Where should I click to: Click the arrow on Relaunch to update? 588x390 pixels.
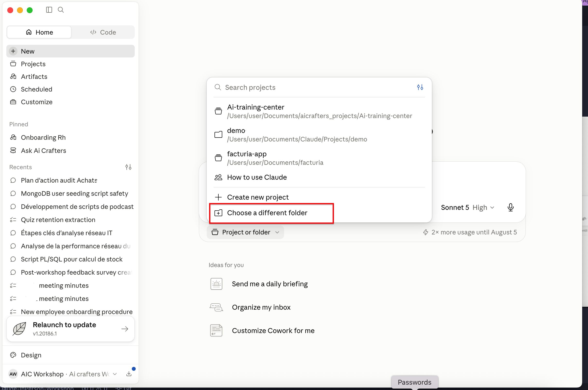(x=125, y=329)
